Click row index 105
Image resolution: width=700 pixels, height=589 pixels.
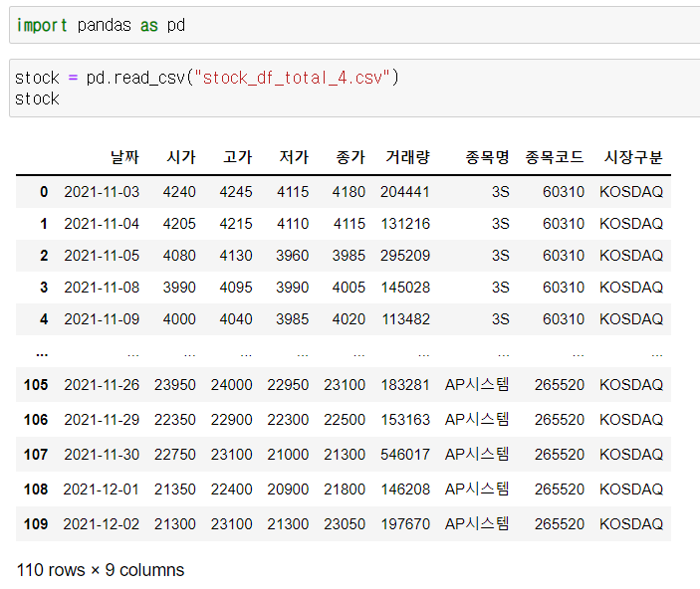tap(36, 385)
